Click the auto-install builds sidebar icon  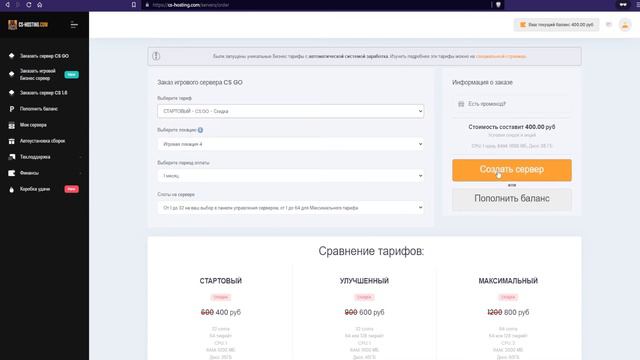pos(11,141)
